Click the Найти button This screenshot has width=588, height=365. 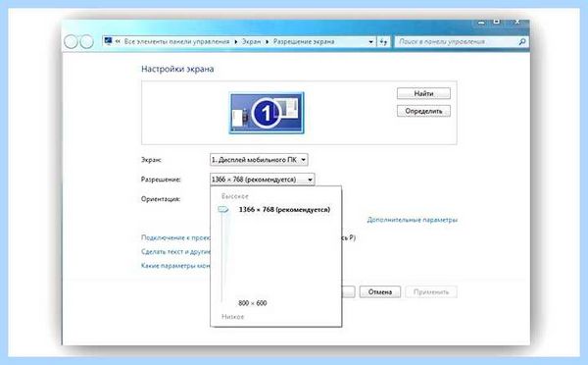(x=423, y=93)
